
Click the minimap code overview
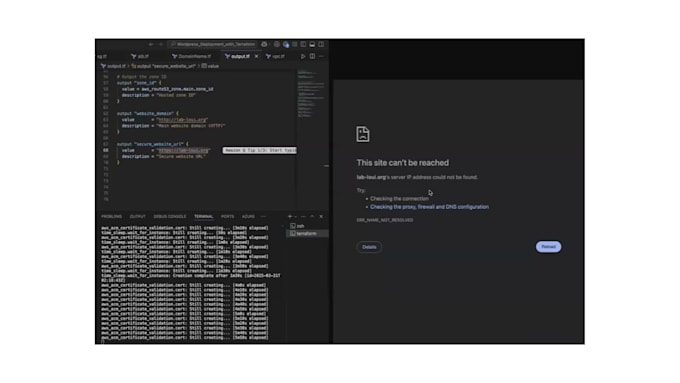click(x=311, y=95)
